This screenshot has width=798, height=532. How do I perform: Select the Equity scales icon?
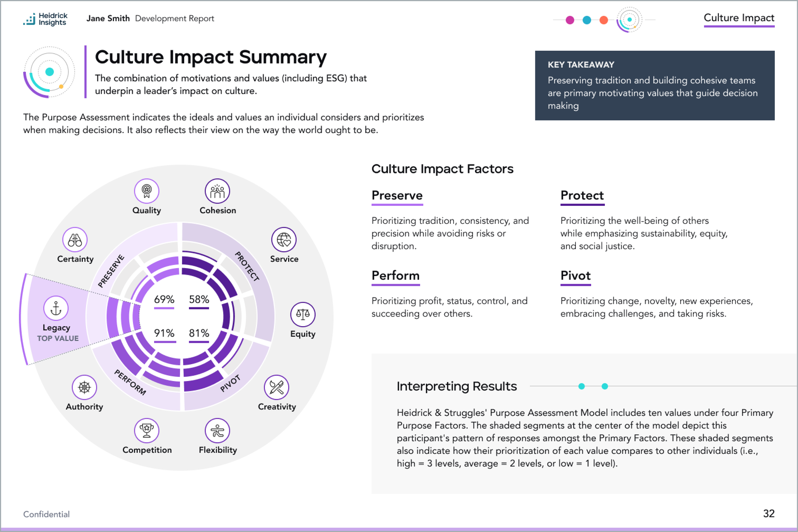(x=303, y=314)
